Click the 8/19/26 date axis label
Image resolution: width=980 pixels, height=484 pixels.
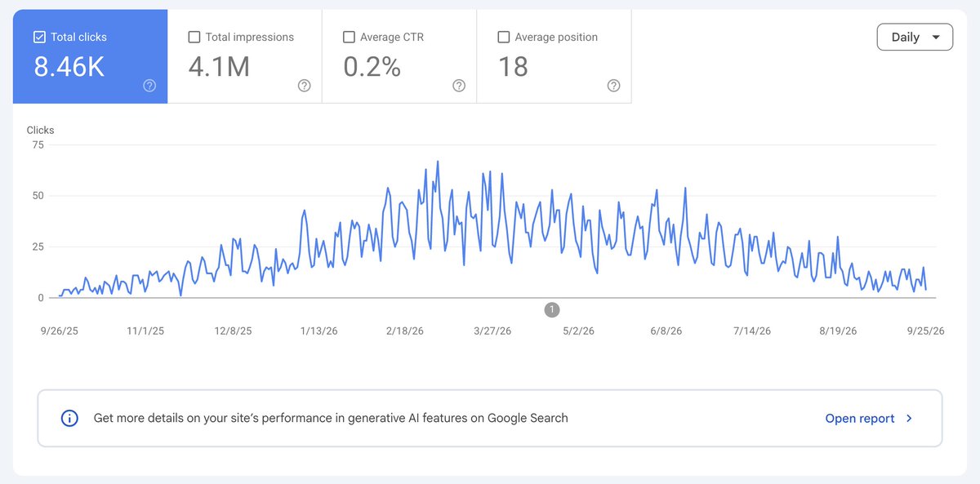coord(839,331)
